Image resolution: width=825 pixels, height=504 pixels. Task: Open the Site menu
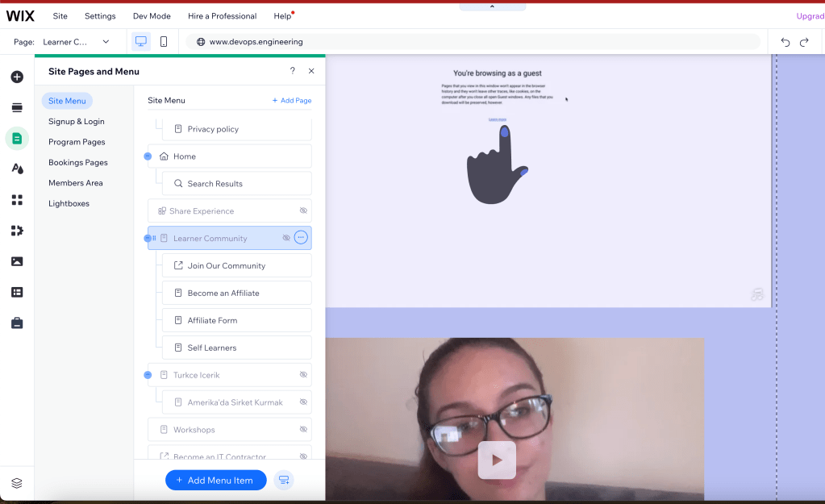60,16
